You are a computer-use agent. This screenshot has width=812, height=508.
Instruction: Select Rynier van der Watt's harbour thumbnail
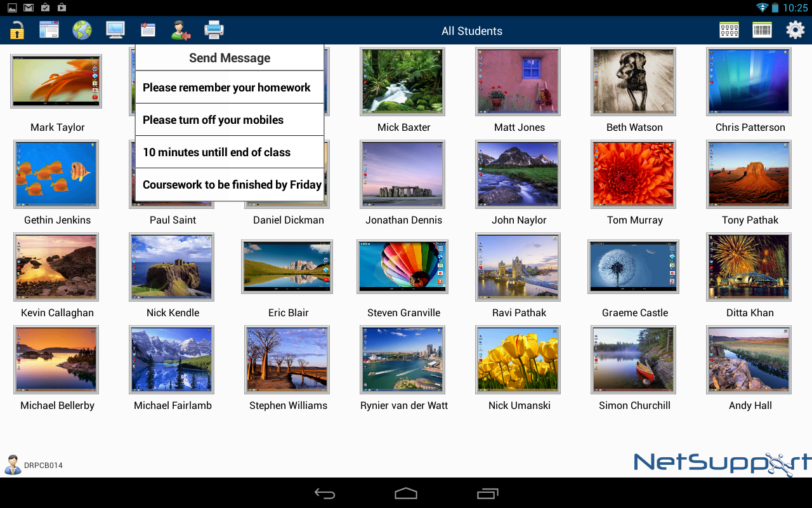(403, 359)
